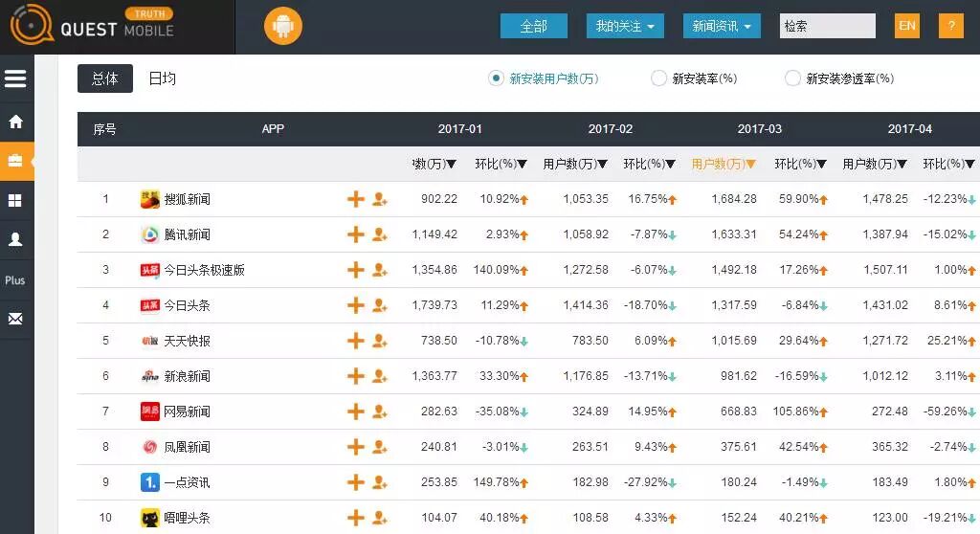This screenshot has height=534, width=980.
Task: Open the 搜狐新闻 app name
Action: click(x=187, y=199)
